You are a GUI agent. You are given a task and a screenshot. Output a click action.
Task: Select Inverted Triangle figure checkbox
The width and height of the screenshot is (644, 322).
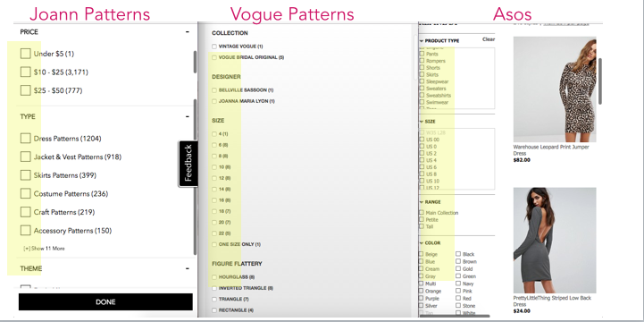[214, 288]
